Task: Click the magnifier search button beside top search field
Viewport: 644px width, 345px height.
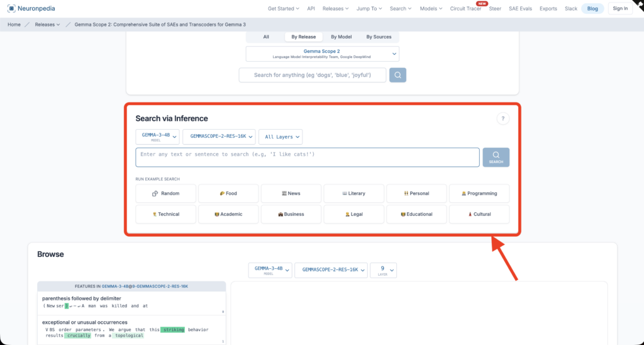Action: [x=397, y=75]
